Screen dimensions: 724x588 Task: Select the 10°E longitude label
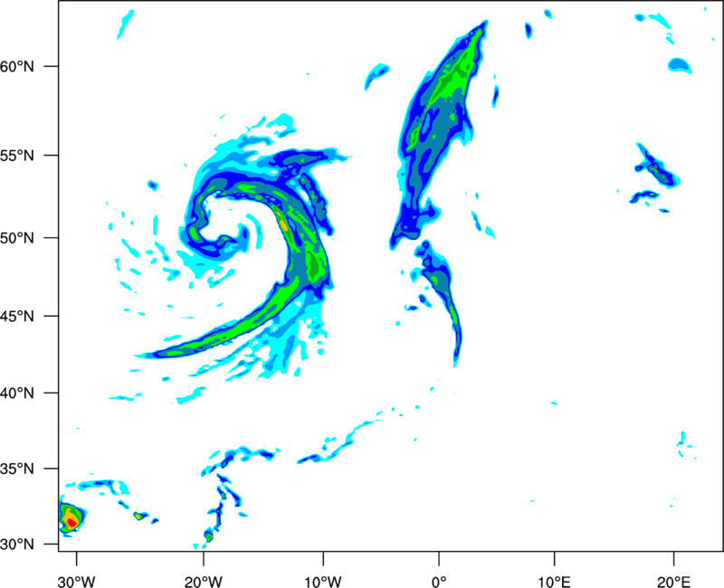(554, 582)
